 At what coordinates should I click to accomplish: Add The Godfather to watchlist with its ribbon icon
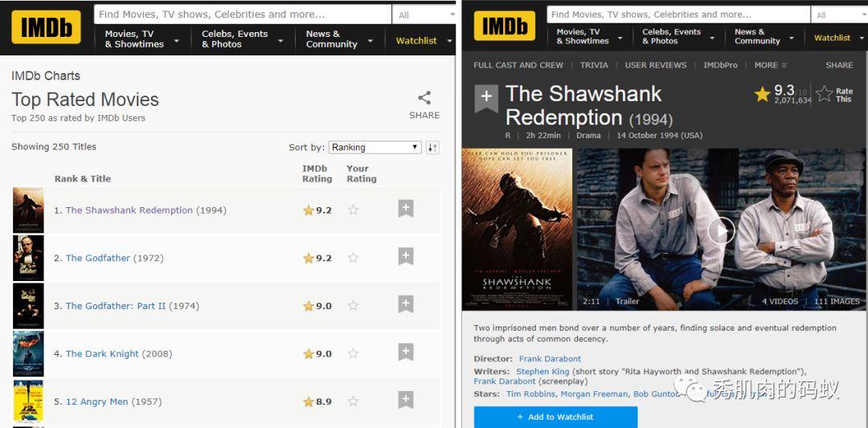click(x=406, y=257)
